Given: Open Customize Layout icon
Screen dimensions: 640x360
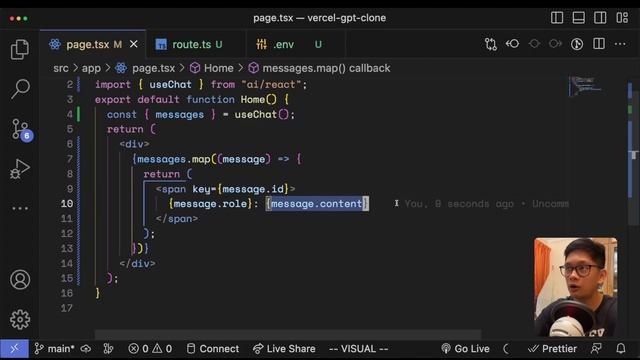Looking at the screenshot, I should coord(622,18).
